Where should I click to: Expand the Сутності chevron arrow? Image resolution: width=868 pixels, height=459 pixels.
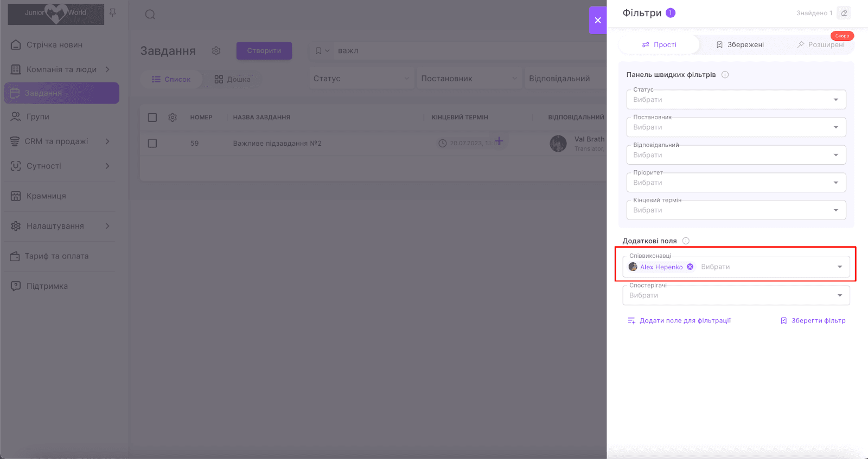tap(107, 166)
